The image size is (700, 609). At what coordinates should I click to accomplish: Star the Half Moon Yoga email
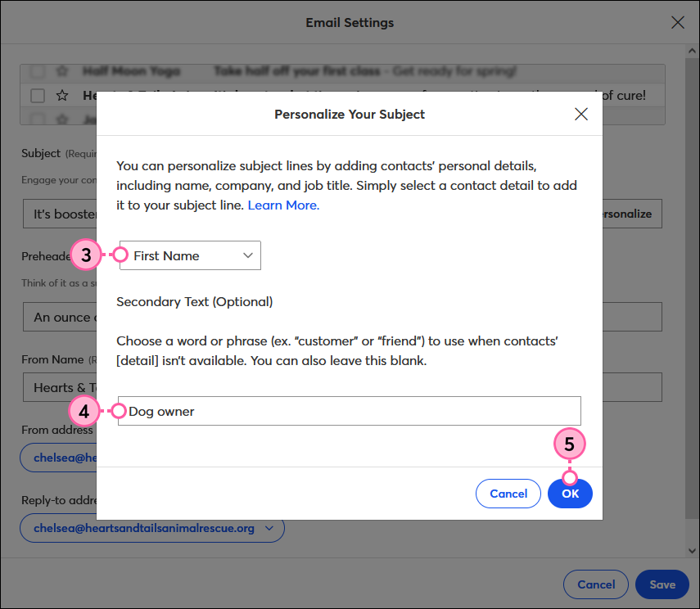[61, 72]
